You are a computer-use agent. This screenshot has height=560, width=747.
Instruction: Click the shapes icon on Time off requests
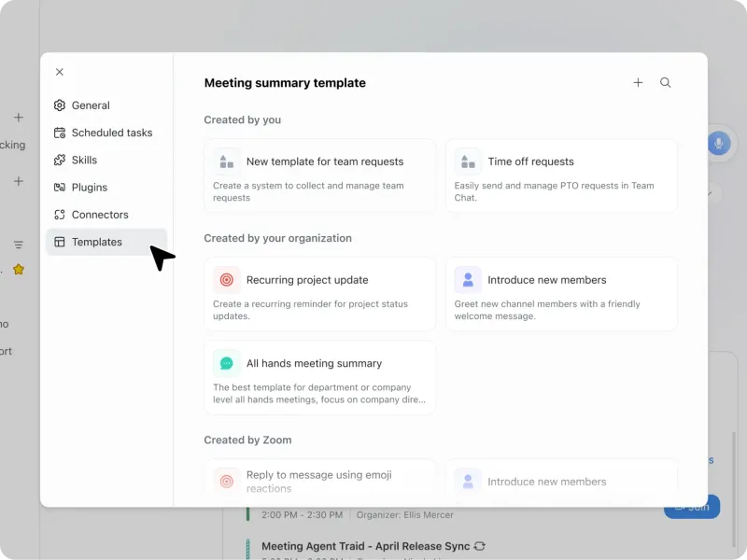tap(468, 161)
